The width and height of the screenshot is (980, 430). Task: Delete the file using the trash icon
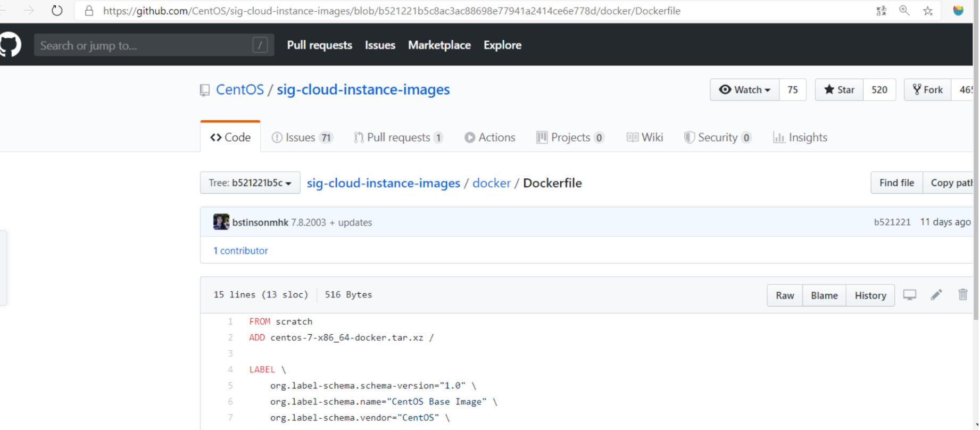963,295
